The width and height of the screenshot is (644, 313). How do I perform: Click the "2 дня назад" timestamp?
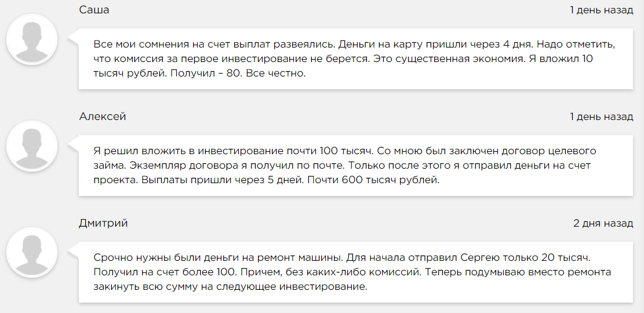(603, 223)
